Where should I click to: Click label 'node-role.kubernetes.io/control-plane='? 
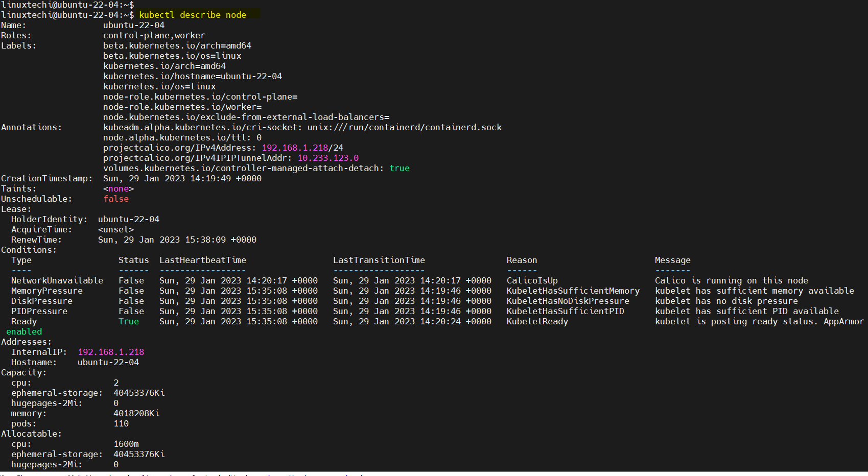(200, 97)
